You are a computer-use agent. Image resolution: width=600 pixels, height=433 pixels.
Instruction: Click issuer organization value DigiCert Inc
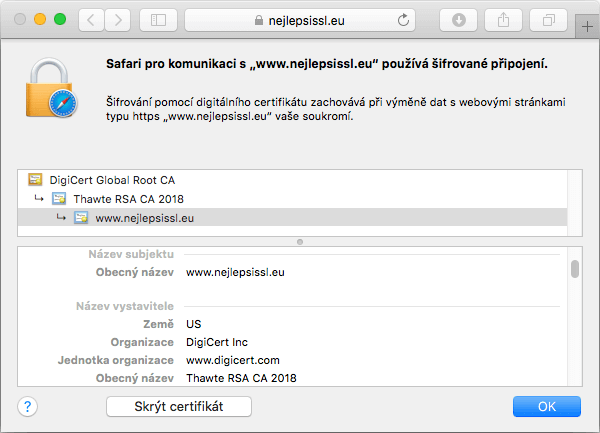[217, 342]
